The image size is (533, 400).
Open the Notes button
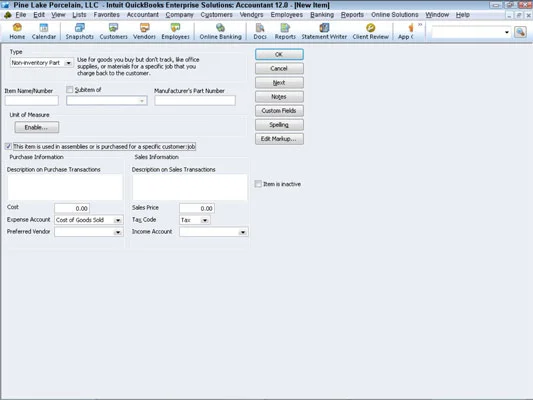tap(279, 97)
